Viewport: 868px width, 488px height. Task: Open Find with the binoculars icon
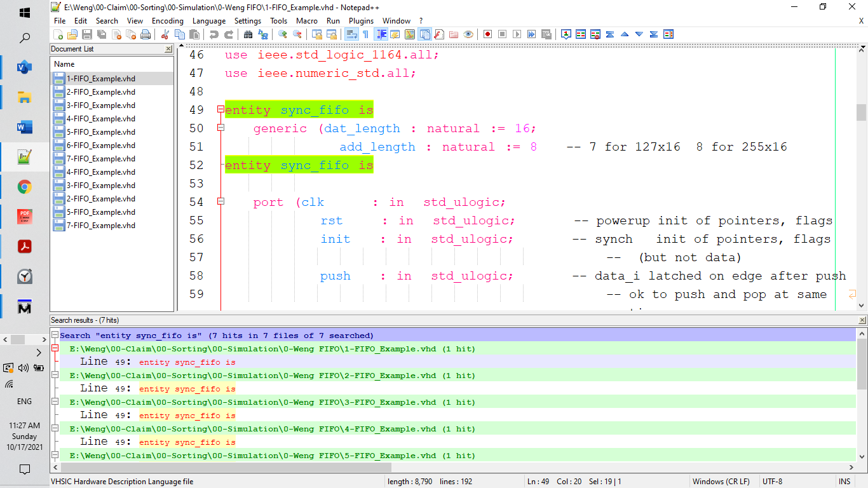pyautogui.click(x=248, y=34)
